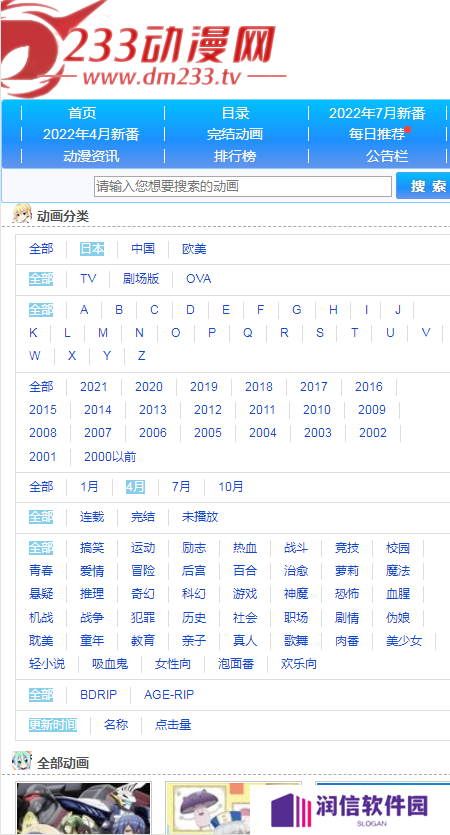The width and height of the screenshot is (450, 835).
Task: Sort by 点击量
Action: point(173,725)
